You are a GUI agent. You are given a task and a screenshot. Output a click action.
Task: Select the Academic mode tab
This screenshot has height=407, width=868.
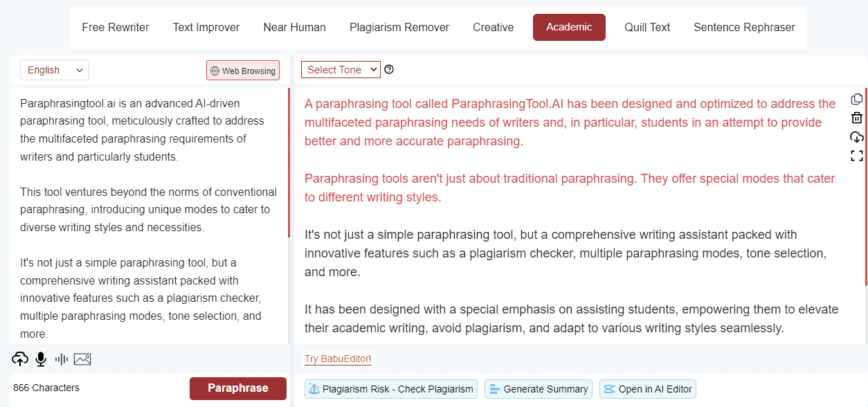point(569,28)
